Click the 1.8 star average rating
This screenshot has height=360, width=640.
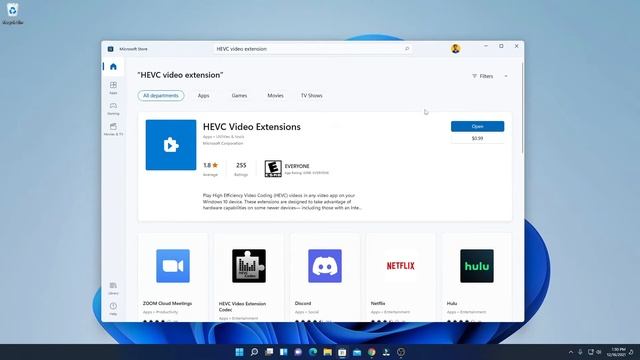[x=211, y=165]
